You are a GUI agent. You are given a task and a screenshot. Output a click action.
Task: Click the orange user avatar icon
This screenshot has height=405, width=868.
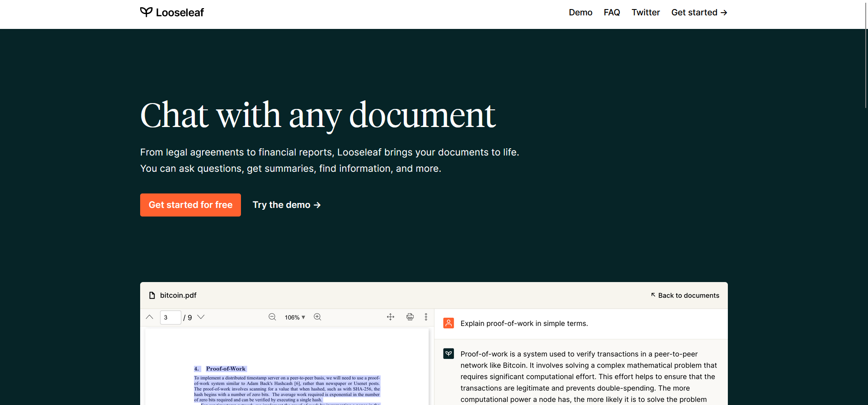448,323
